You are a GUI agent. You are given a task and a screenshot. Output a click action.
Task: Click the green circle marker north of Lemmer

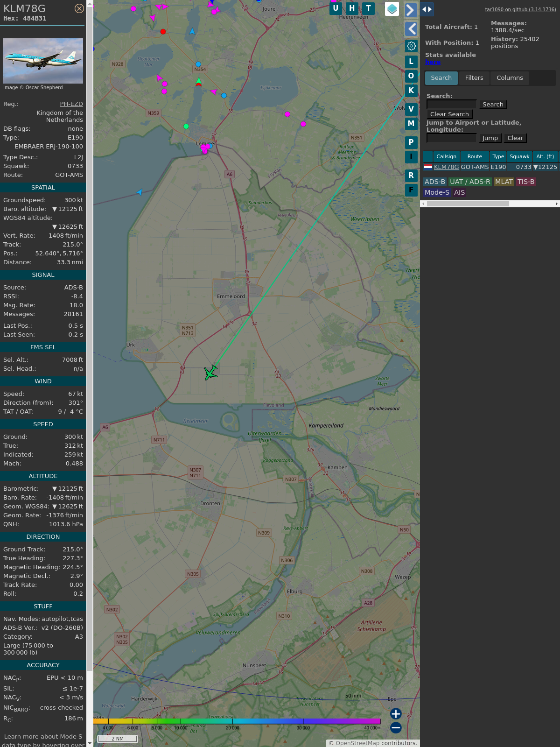(x=186, y=127)
